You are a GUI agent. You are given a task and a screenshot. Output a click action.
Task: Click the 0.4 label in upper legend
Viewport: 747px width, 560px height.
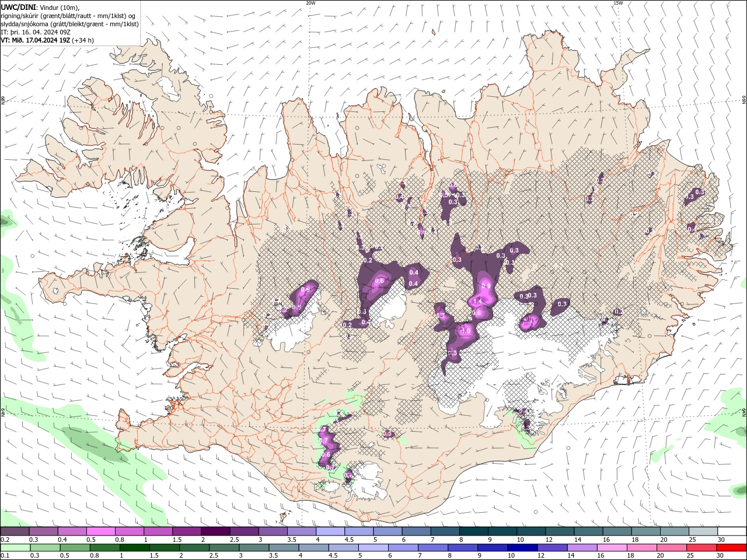tap(62, 540)
